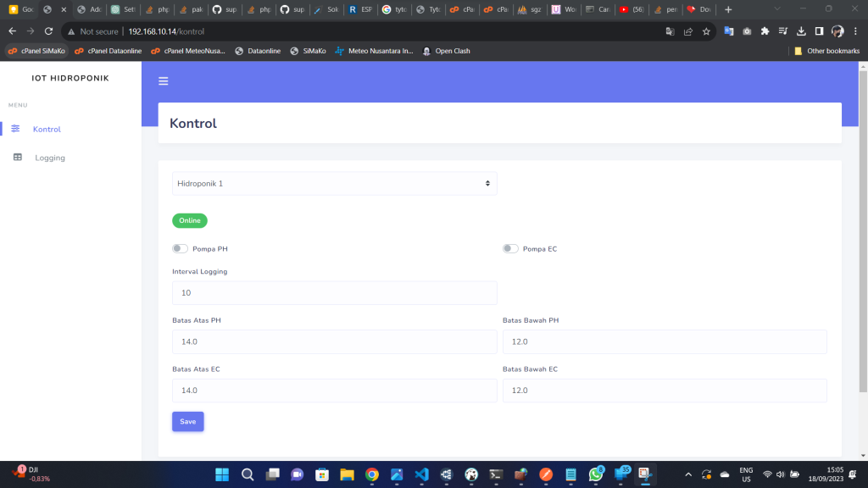Viewport: 868px width, 488px height.
Task: Click the Kontrol sliders icon in sidebar
Action: 15,129
